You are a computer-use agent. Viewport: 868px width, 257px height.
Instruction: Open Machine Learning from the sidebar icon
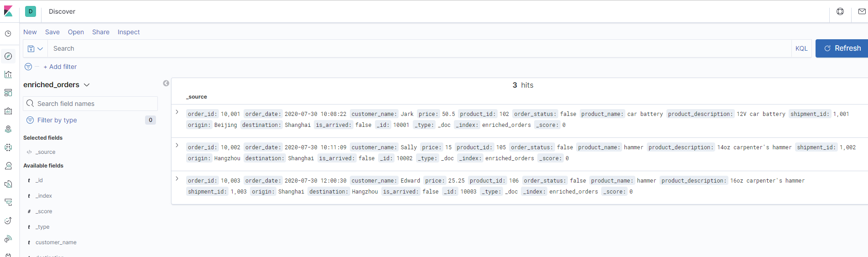pyautogui.click(x=8, y=147)
